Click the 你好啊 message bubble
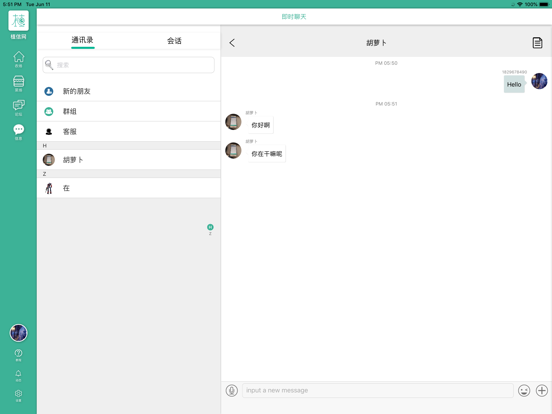Viewport: 552px width, 414px height. click(x=261, y=125)
